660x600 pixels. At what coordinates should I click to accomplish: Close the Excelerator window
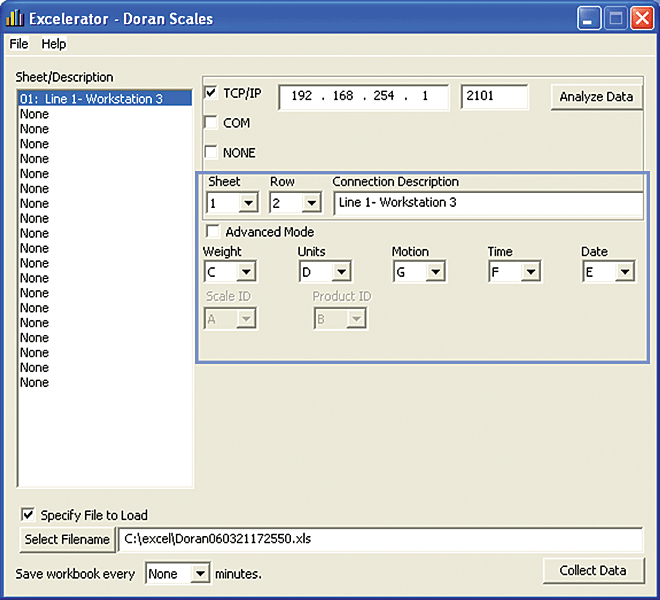pos(641,19)
